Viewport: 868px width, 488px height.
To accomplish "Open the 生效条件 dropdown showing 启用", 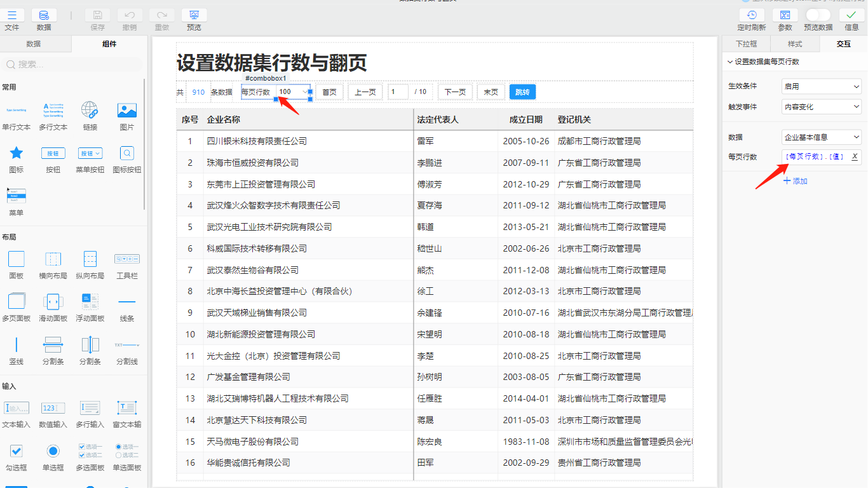I will pos(821,86).
